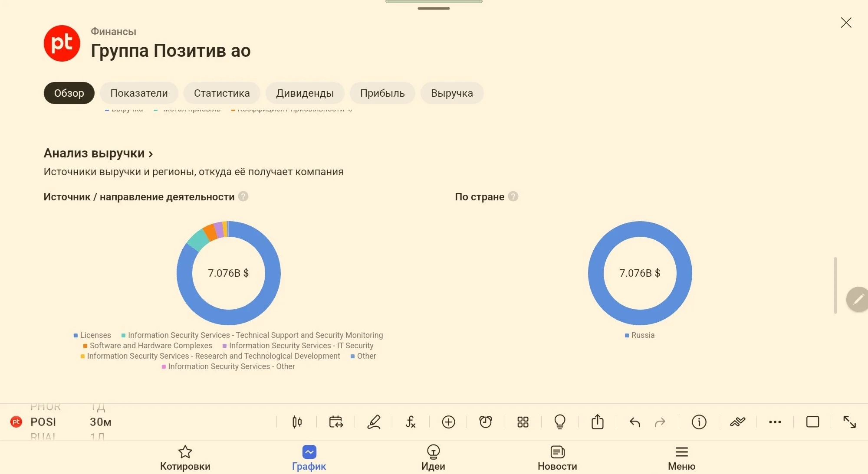Toggle the standalone Other legend item
This screenshot has height=474, width=868.
pyautogui.click(x=363, y=356)
